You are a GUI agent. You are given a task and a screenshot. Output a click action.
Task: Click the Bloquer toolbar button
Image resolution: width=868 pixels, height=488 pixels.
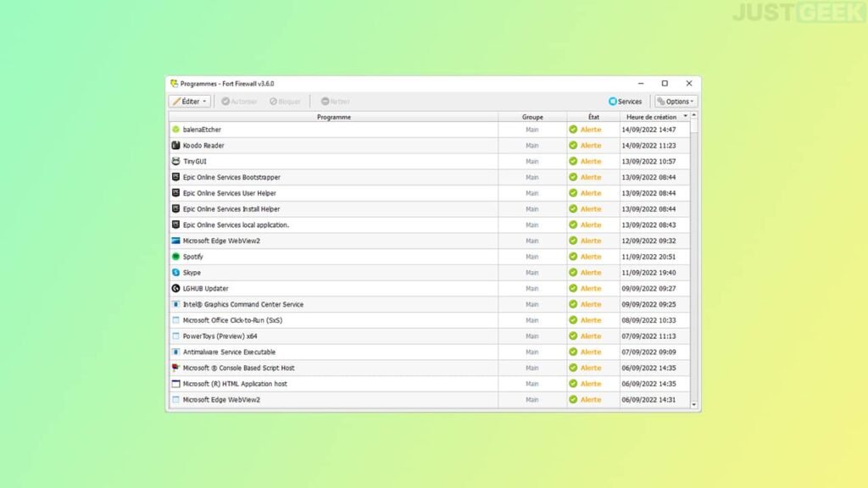click(x=285, y=102)
